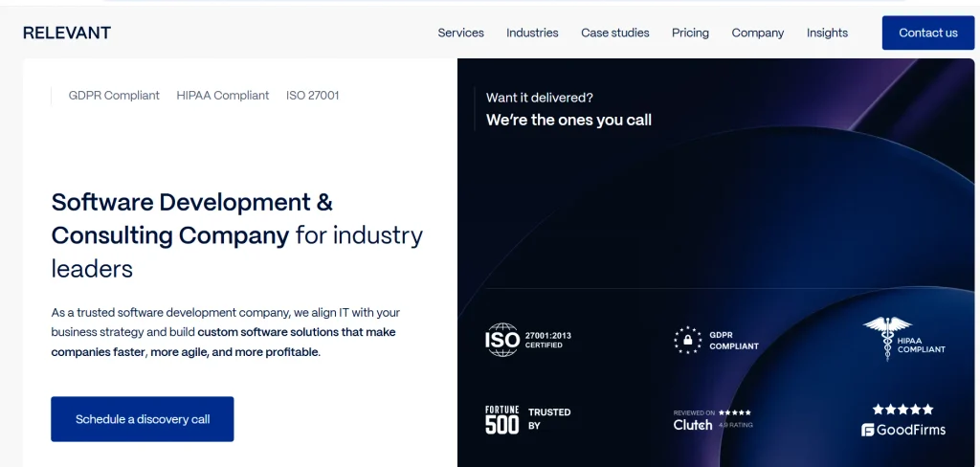Click the Contact us button

click(x=928, y=33)
